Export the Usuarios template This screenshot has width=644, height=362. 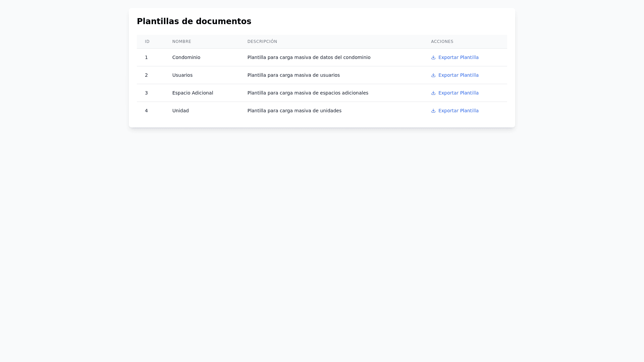coord(458,75)
